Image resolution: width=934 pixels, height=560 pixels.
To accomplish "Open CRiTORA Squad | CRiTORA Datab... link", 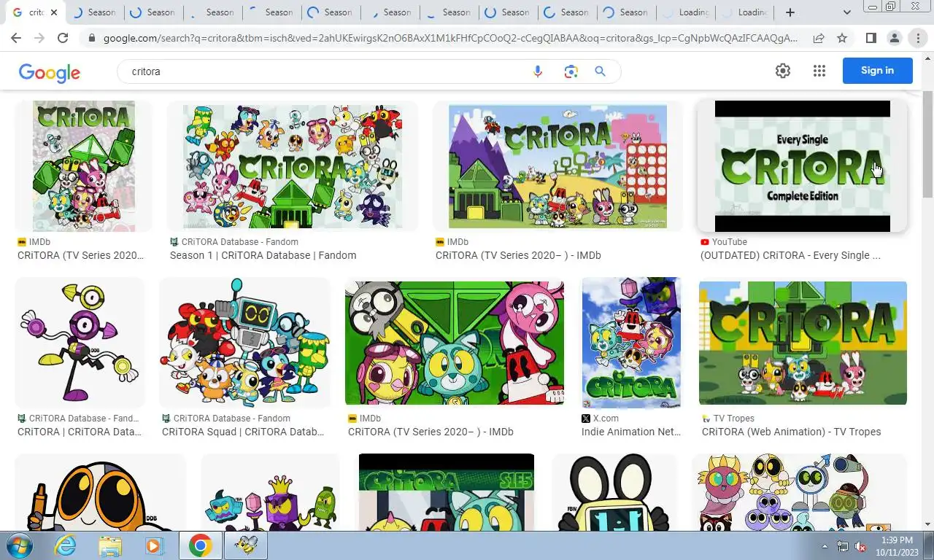I will 243,432.
